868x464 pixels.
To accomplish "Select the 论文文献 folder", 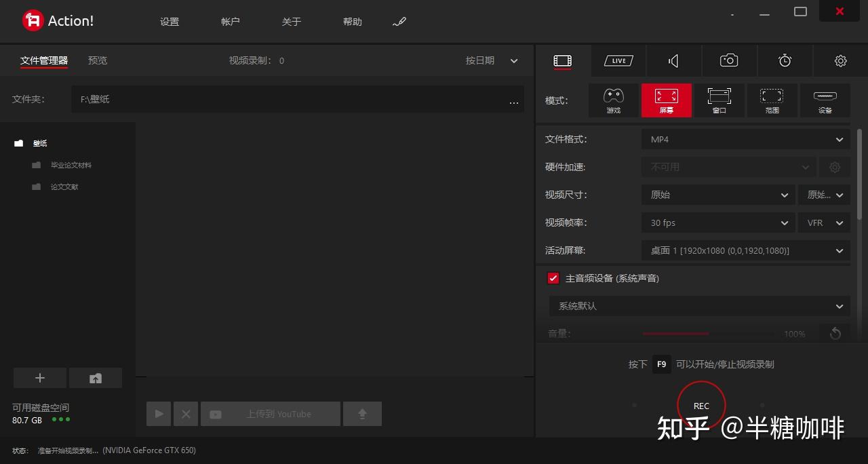I will [x=64, y=187].
